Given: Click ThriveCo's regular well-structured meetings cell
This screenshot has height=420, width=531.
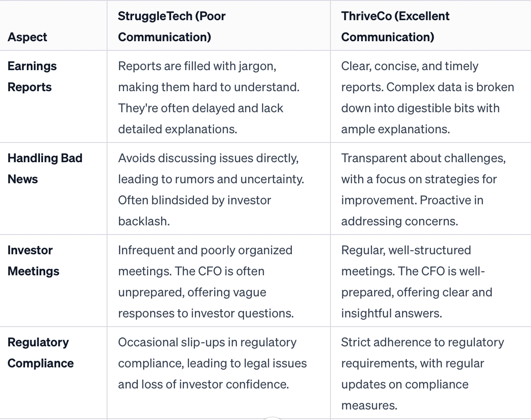Looking at the screenshot, I should click(x=416, y=281).
